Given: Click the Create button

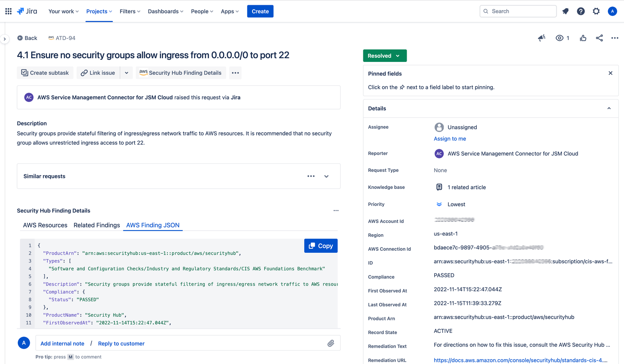Looking at the screenshot, I should (260, 11).
